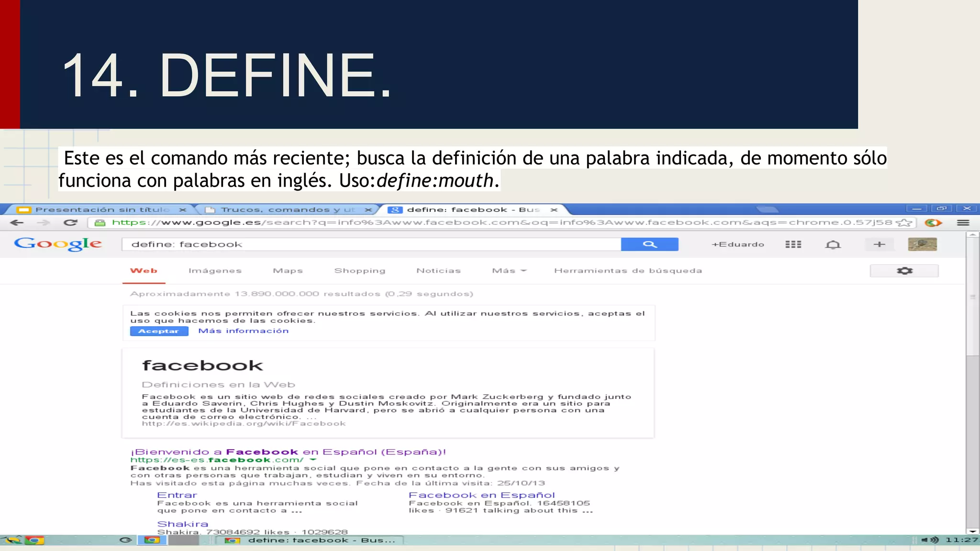Switch to 'Trucos, comandos y ut' tab
This screenshot has width=980, height=551.
[287, 209]
